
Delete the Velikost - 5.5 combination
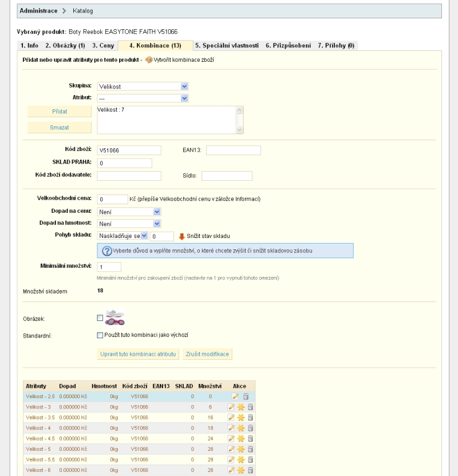250,459
